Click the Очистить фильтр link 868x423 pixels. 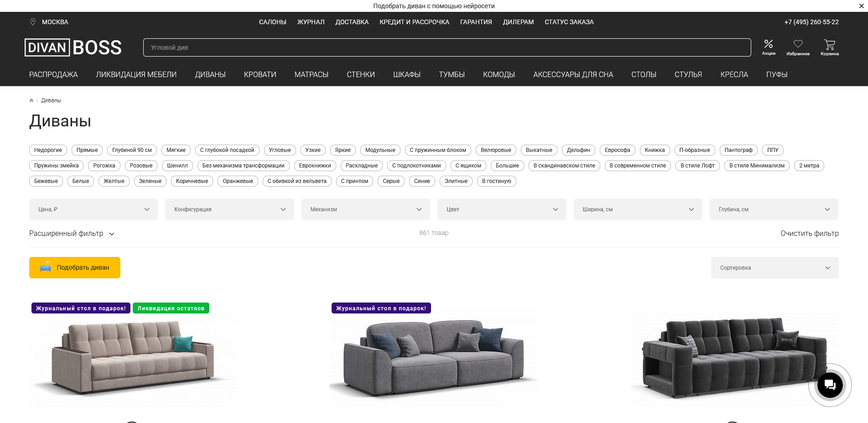point(809,234)
